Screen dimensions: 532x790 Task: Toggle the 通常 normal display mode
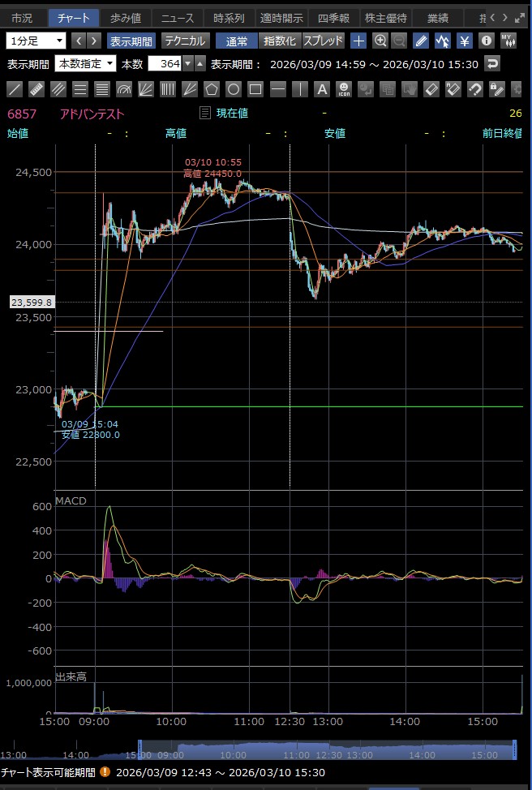(x=237, y=41)
